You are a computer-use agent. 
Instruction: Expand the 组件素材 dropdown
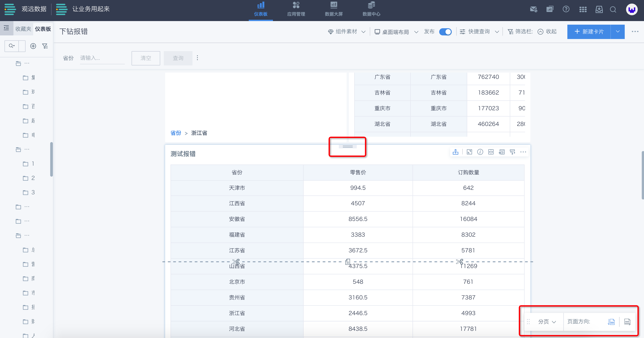[x=346, y=32]
